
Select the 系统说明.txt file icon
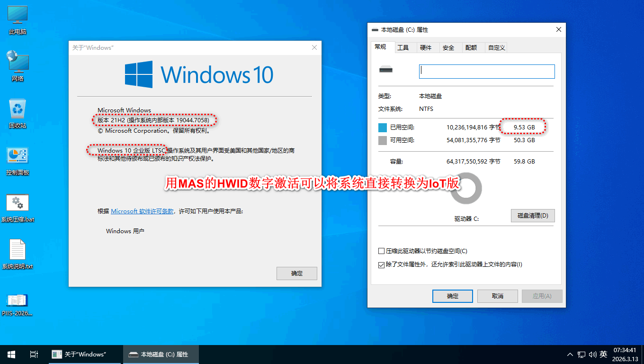point(18,255)
